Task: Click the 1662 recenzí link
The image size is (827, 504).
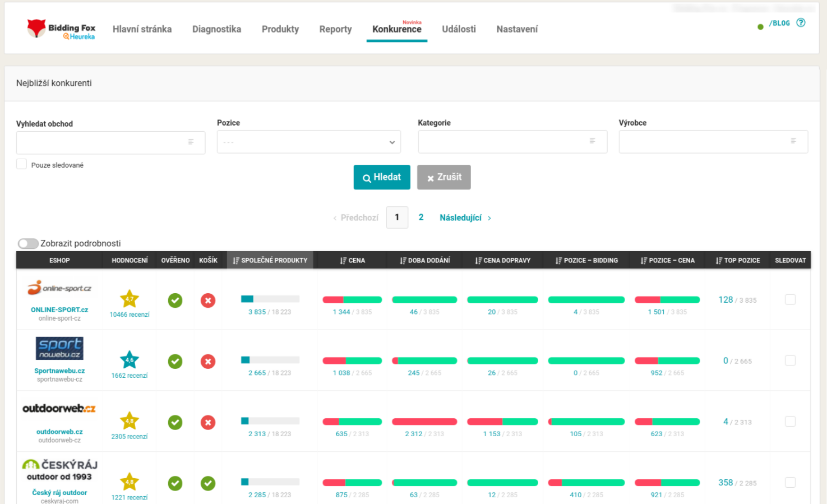Action: [x=130, y=376]
